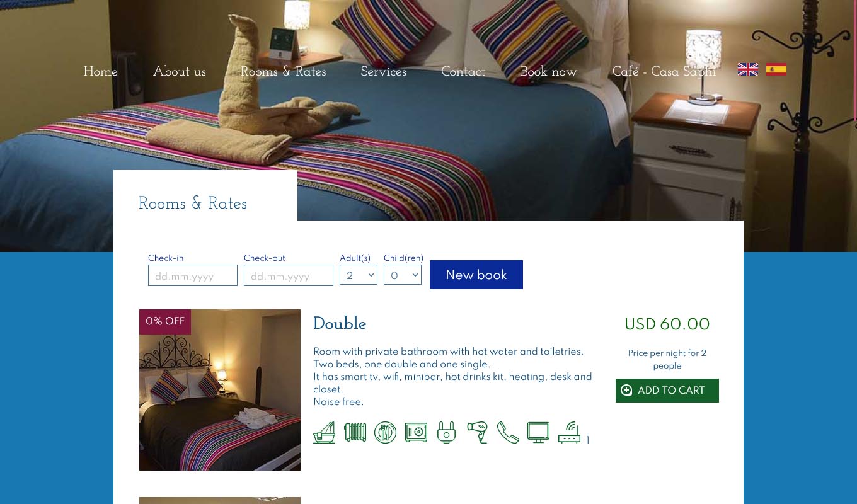
Task: Focus the Check-in date field
Action: point(193,275)
